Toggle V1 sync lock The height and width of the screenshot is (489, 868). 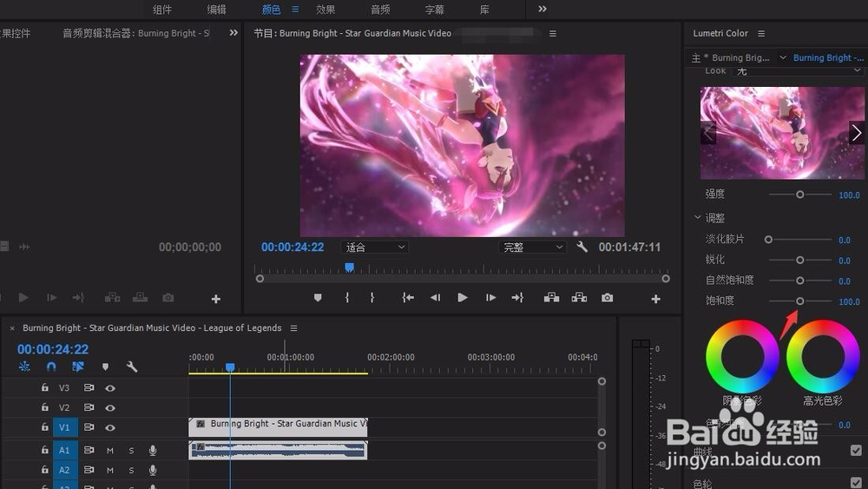[89, 427]
